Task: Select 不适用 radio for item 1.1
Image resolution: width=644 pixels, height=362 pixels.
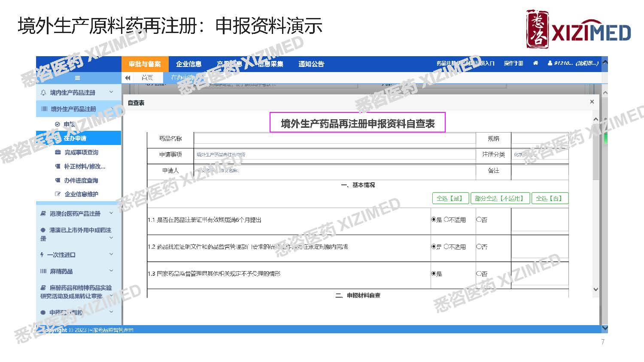Action: (446, 220)
